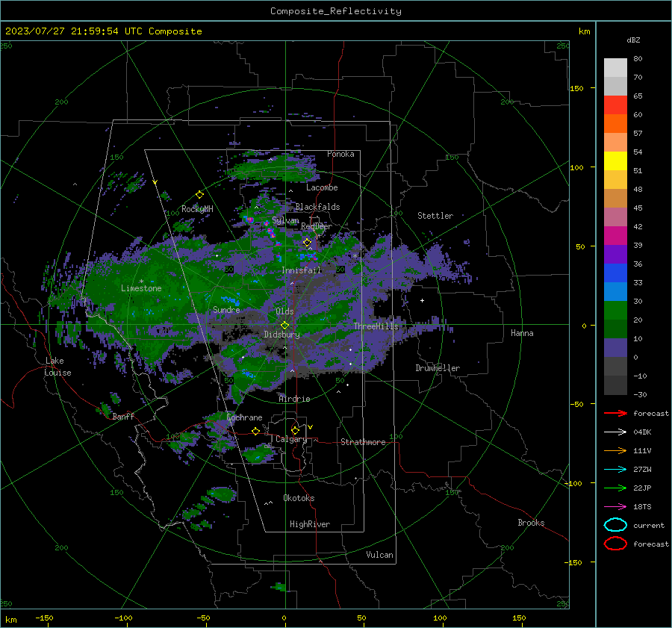This screenshot has width=672, height=628.
Task: Click the Brooks map label
Action: tap(531, 523)
